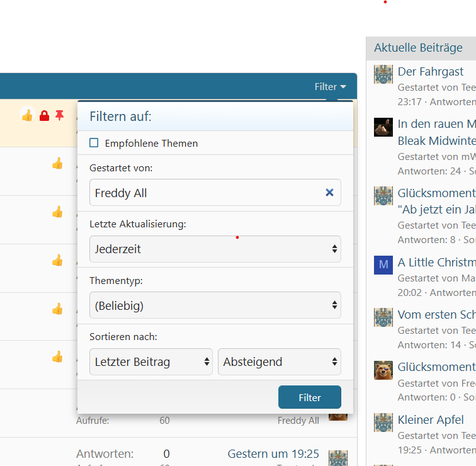476x466 pixels.
Task: Open the A Little Christm... post link
Action: click(436, 263)
